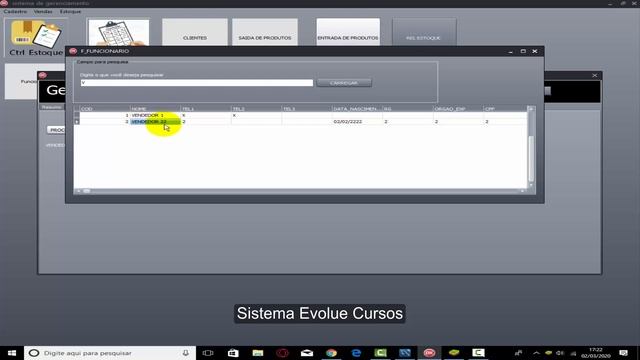This screenshot has height=360, width=640.
Task: Open ENTRADA DE PRODUTOS from main toolbar
Action: (x=348, y=32)
